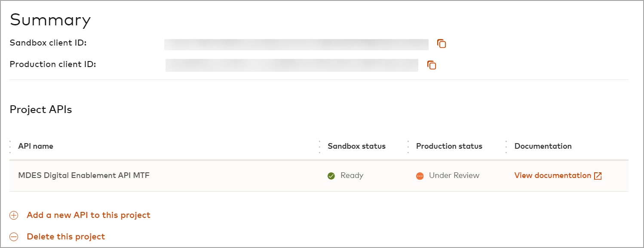Click the external link icon beside View documentation
The width and height of the screenshot is (644, 248).
tap(598, 176)
